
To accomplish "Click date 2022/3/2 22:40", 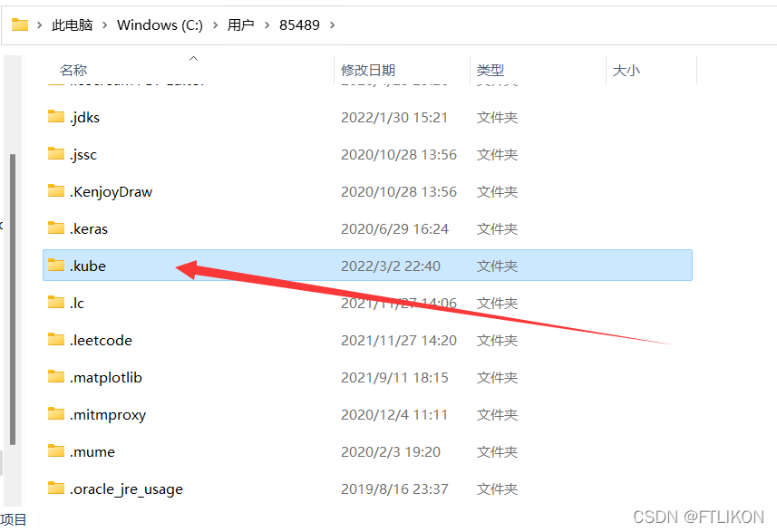I will click(391, 266).
